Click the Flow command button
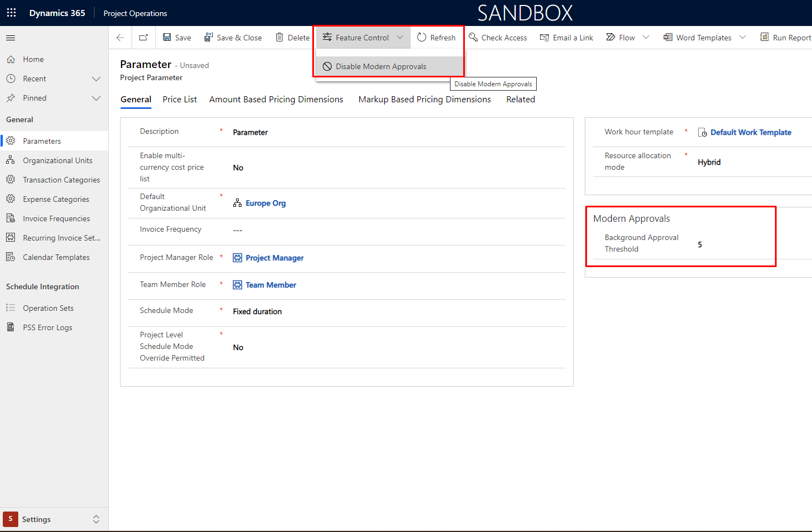The height and width of the screenshot is (532, 812). [x=621, y=38]
